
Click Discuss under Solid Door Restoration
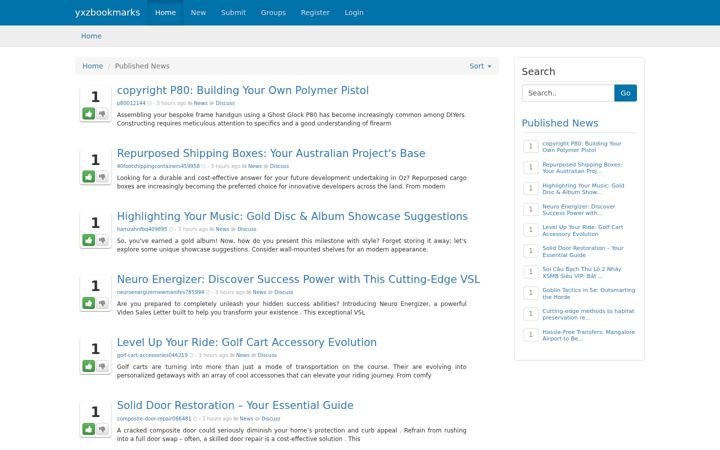coord(271,419)
